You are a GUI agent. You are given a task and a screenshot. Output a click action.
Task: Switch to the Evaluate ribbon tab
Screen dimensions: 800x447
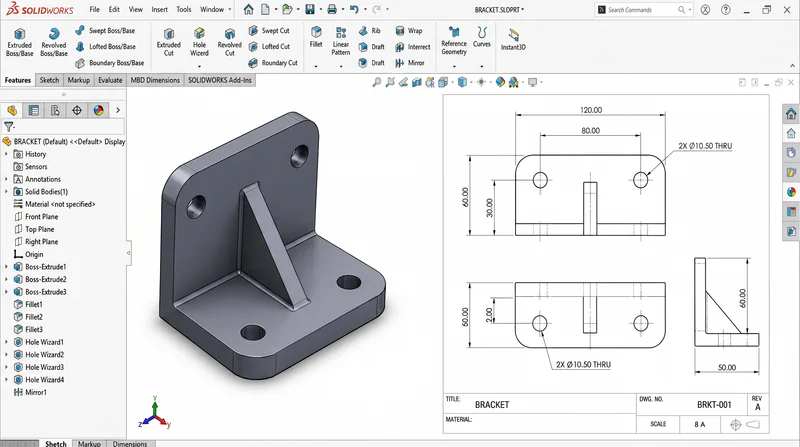coord(110,80)
